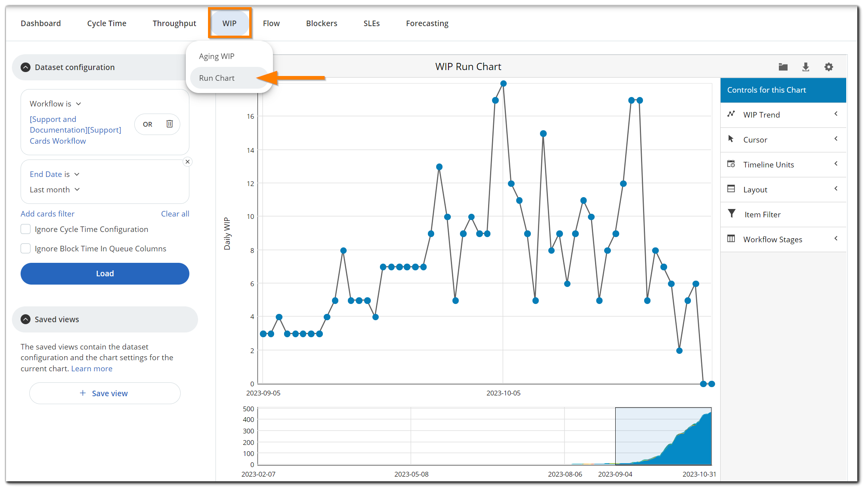Remove the End Date filter with the X

pos(187,161)
